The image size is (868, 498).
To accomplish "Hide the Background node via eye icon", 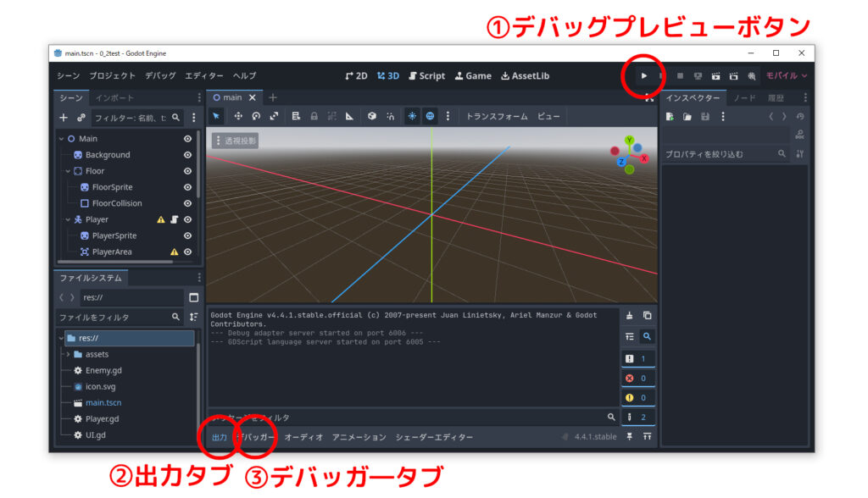I will tap(187, 155).
